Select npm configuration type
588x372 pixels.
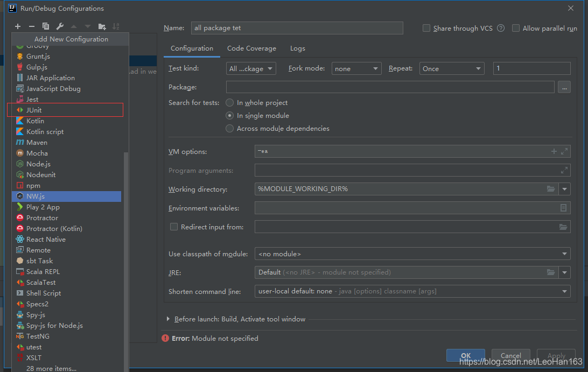pyautogui.click(x=67, y=186)
